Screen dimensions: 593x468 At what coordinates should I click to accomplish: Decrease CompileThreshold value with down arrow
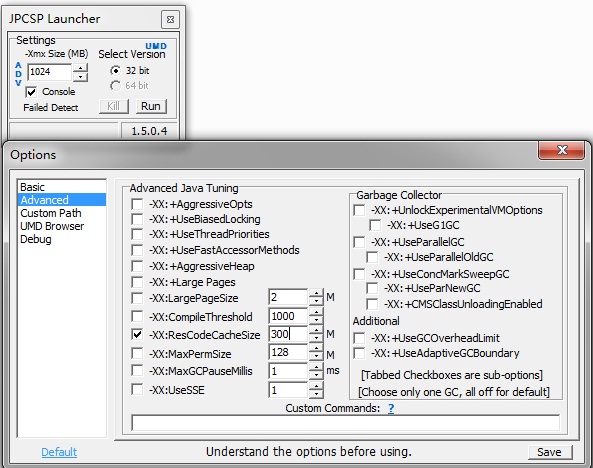pos(316,320)
